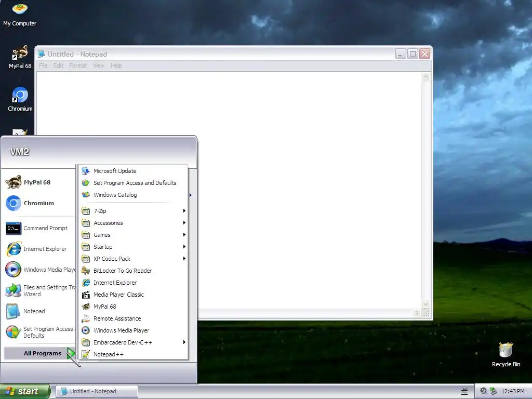Open Notepad View menu
Image resolution: width=532 pixels, height=399 pixels.
(x=99, y=65)
